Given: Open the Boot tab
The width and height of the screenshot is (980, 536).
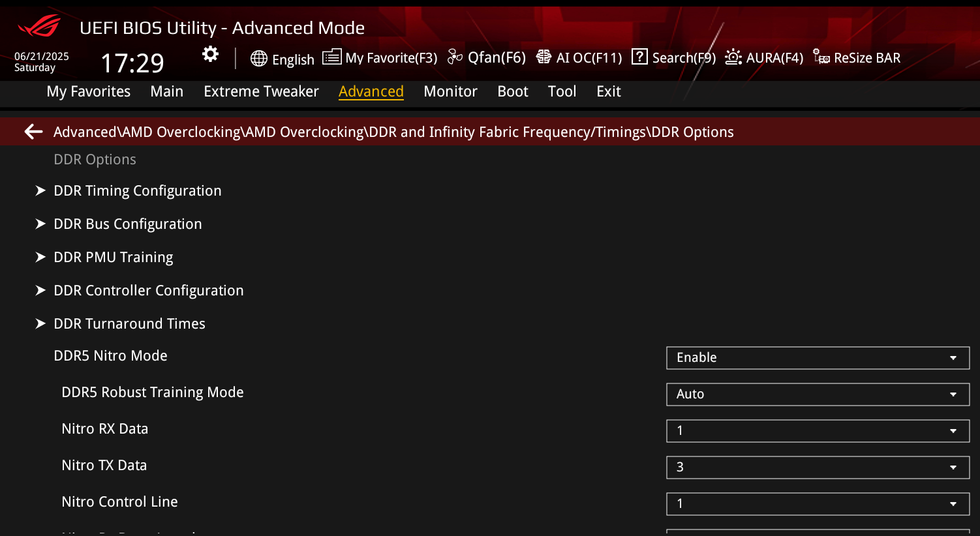Looking at the screenshot, I should pyautogui.click(x=513, y=91).
